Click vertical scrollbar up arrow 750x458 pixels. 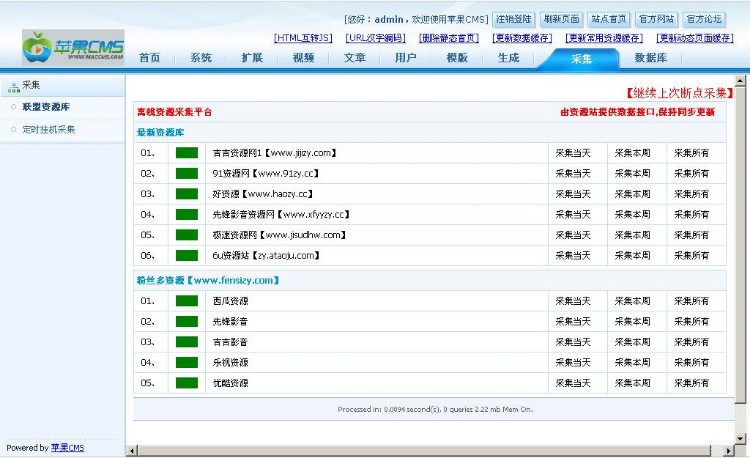pos(740,80)
